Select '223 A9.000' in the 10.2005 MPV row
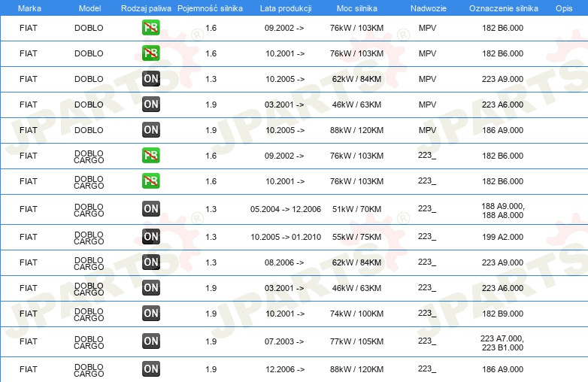588x382 pixels. click(502, 79)
